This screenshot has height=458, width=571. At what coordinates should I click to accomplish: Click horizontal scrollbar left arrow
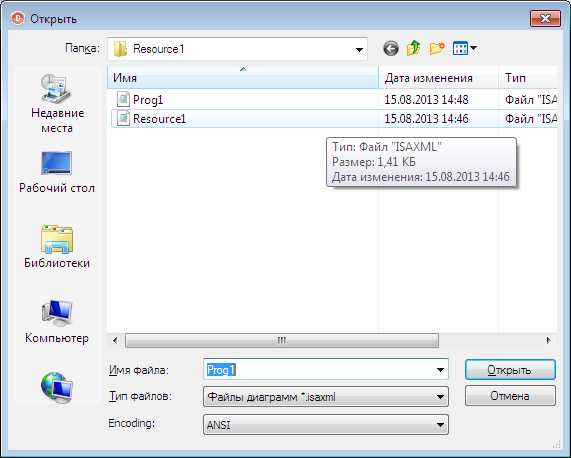pos(115,341)
